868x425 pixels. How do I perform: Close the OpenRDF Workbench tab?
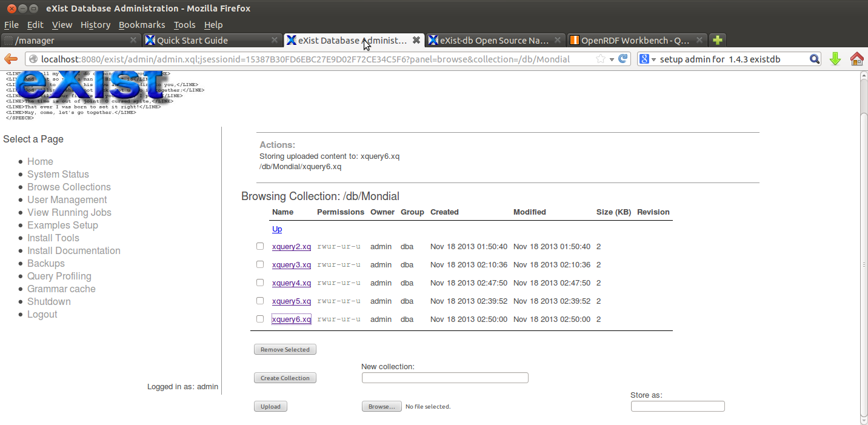[699, 40]
